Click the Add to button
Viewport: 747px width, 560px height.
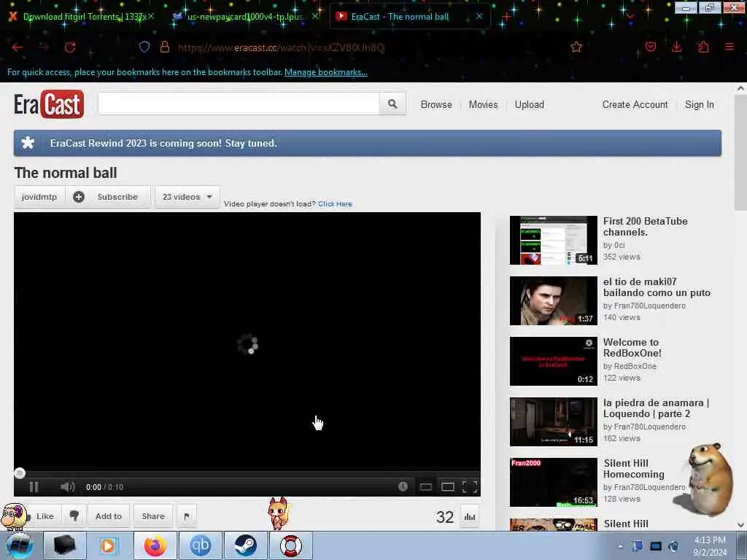(109, 516)
